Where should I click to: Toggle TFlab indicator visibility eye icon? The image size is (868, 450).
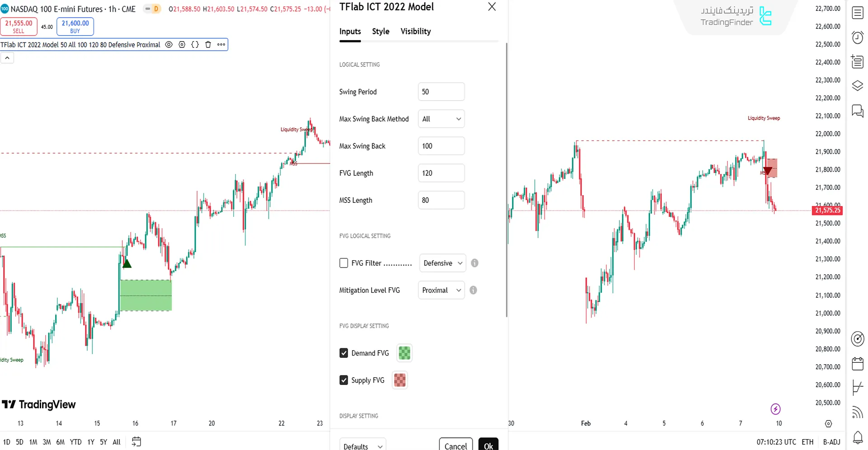pos(169,45)
